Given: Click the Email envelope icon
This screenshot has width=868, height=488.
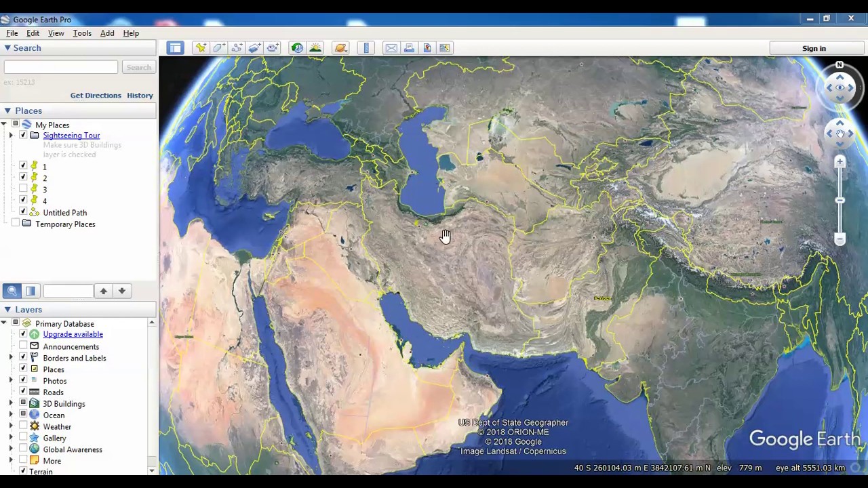Looking at the screenshot, I should (391, 48).
